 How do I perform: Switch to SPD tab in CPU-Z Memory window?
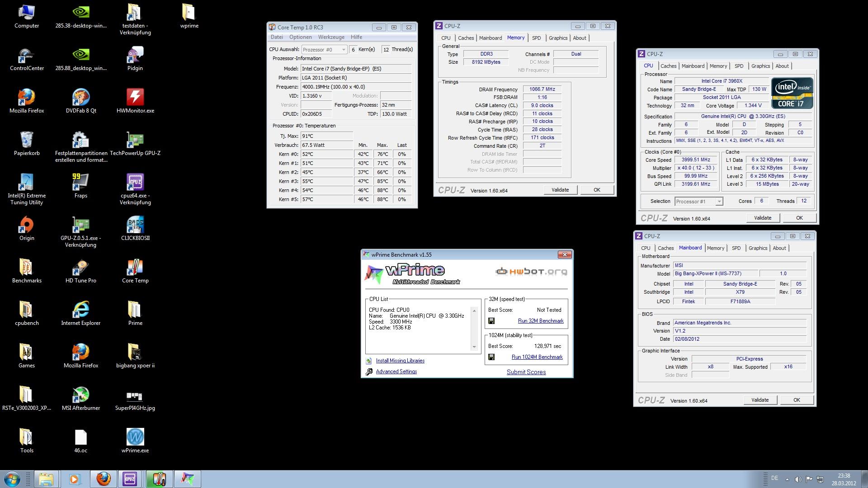coord(536,38)
